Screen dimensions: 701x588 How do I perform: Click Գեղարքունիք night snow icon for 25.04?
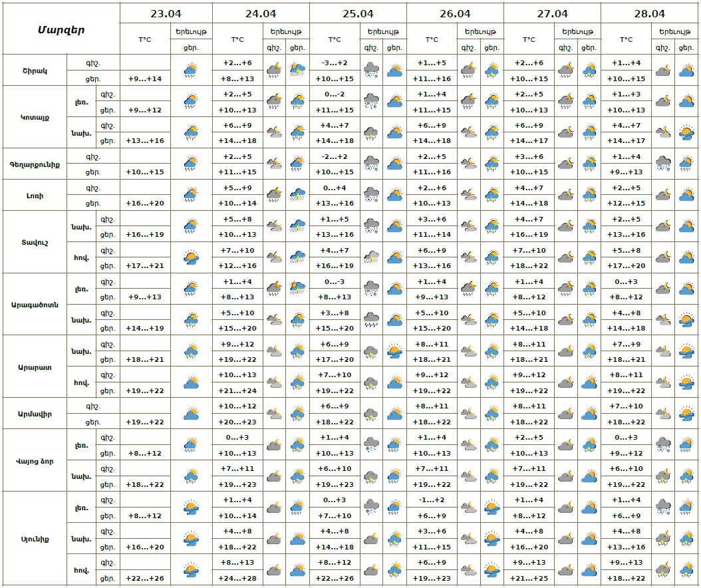[371, 164]
